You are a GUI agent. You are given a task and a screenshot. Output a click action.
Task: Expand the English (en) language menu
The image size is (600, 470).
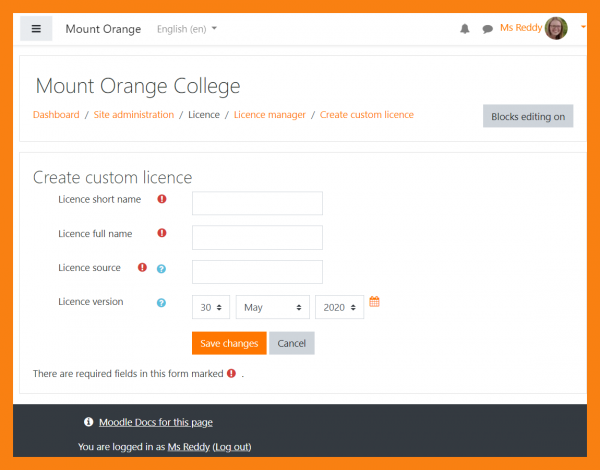point(187,29)
